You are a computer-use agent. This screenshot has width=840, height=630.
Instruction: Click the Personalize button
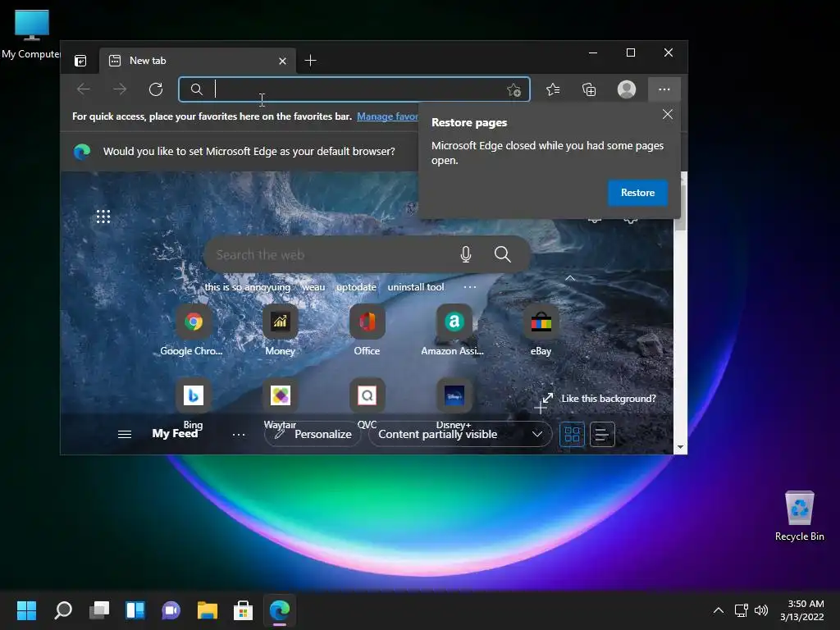[313, 434]
